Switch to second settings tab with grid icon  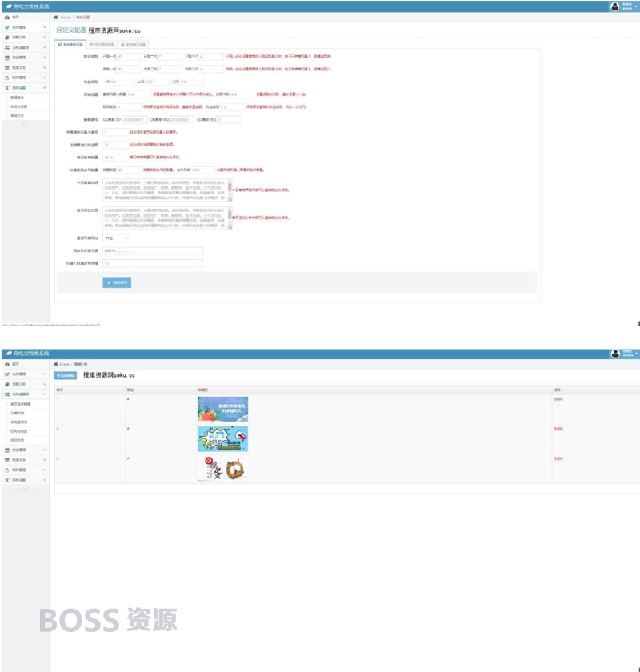(x=102, y=45)
